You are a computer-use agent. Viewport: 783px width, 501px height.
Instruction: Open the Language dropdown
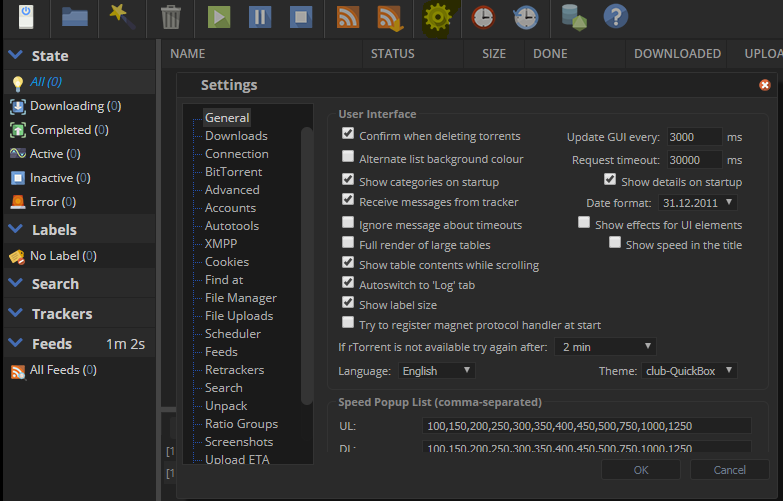tap(435, 371)
